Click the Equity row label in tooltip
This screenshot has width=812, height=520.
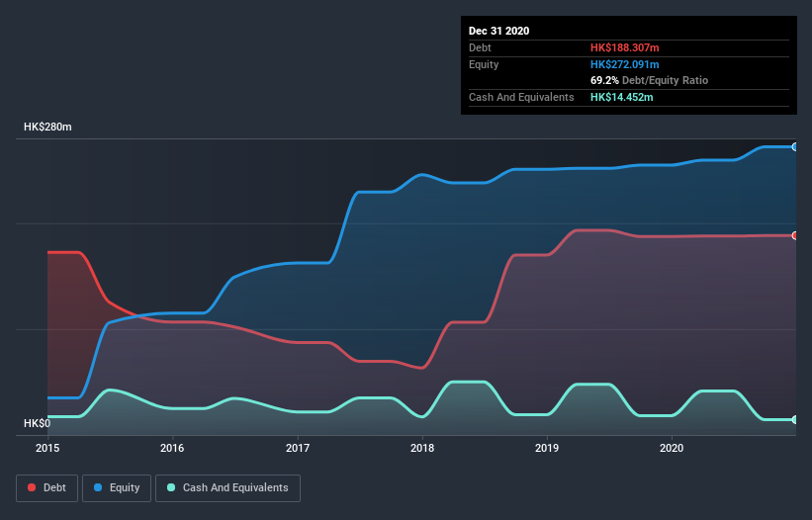(484, 64)
